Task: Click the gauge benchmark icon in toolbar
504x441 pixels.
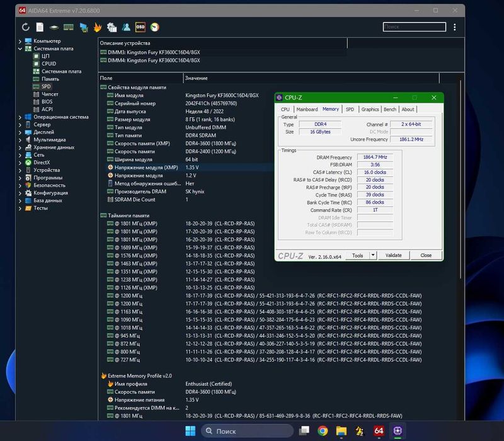Action: pyautogui.click(x=154, y=27)
